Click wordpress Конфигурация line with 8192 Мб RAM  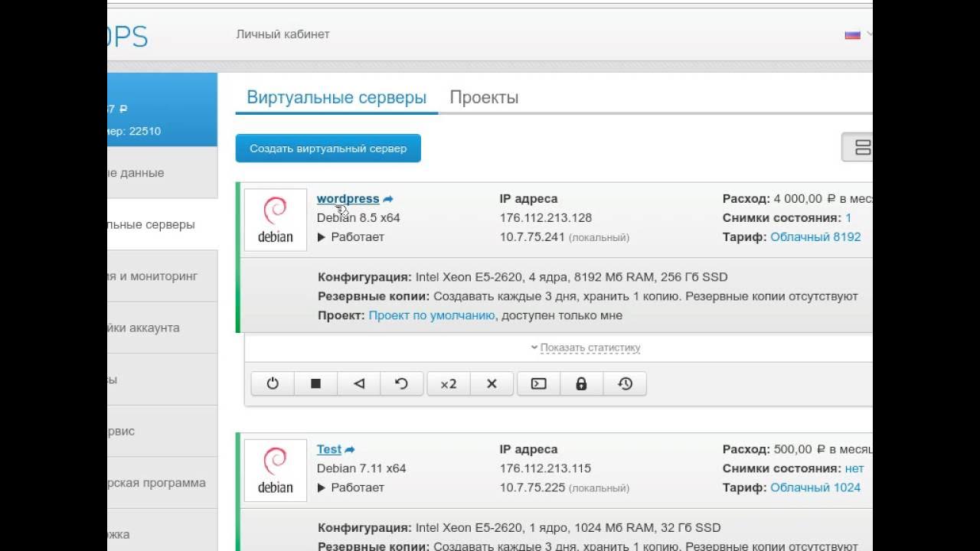point(523,277)
